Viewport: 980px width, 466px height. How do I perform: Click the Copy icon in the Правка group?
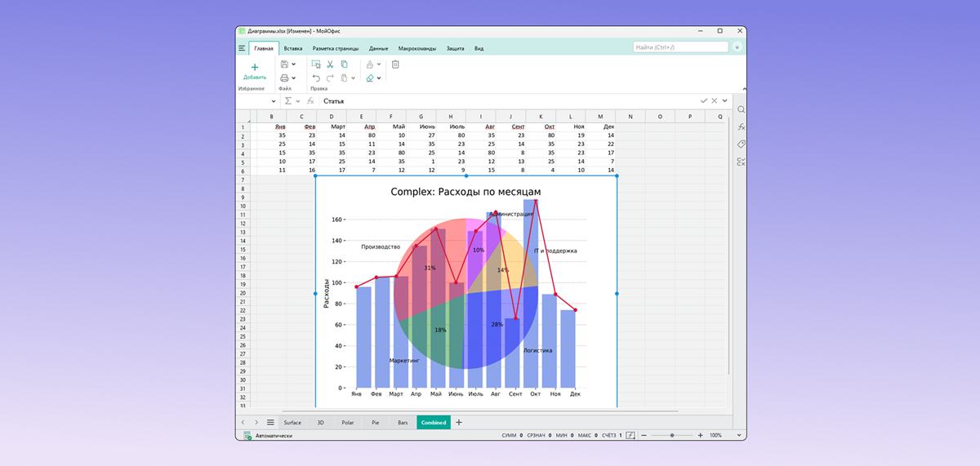345,64
